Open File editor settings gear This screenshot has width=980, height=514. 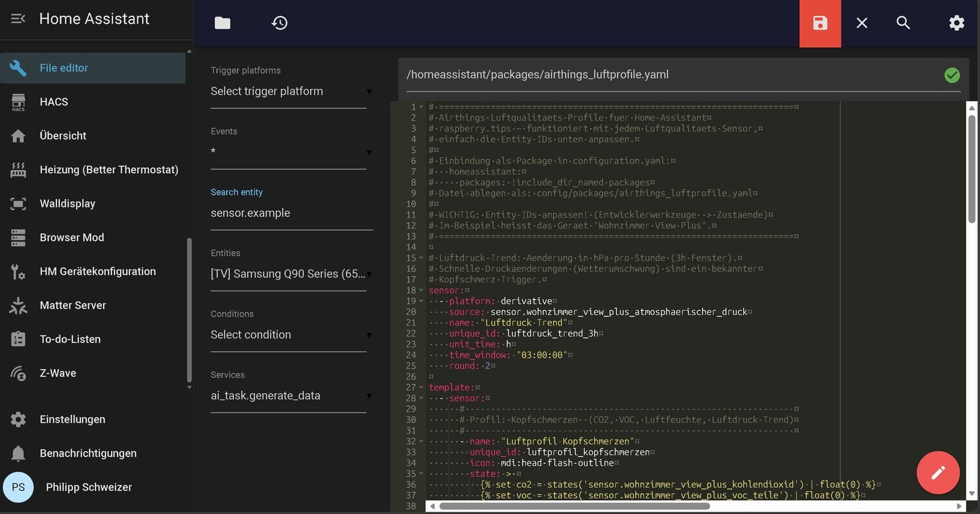pos(956,23)
